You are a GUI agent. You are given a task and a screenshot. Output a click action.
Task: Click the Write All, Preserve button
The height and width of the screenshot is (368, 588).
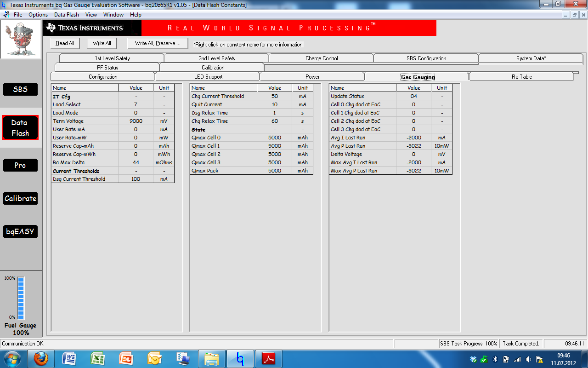[158, 43]
